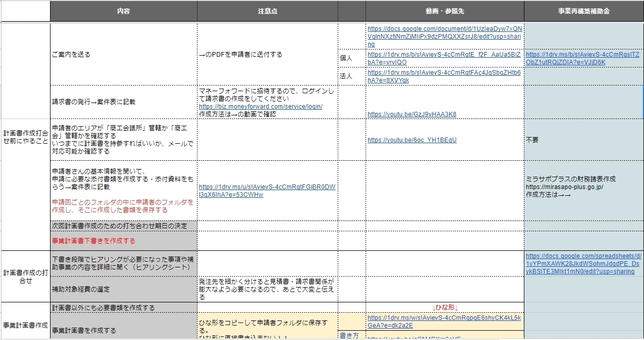Open the 個人 OneDrive link ending vrvIQO
Screen dimensions: 644x340
(x=444, y=58)
